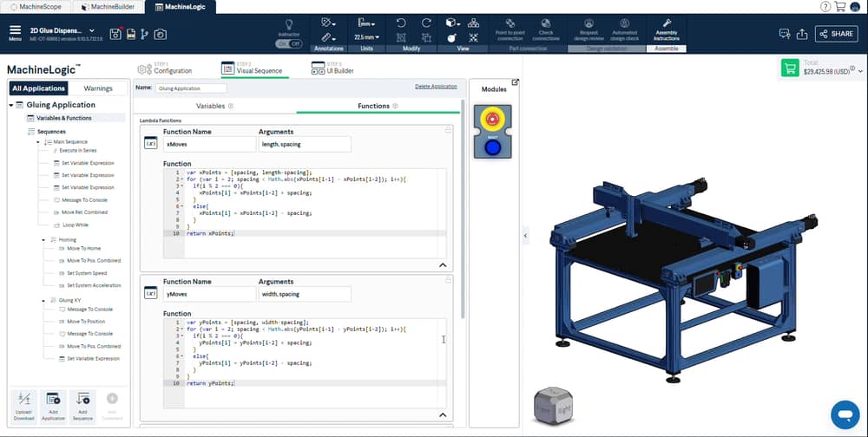Click the explode view icon
868x437 pixels.
pyautogui.click(x=473, y=37)
